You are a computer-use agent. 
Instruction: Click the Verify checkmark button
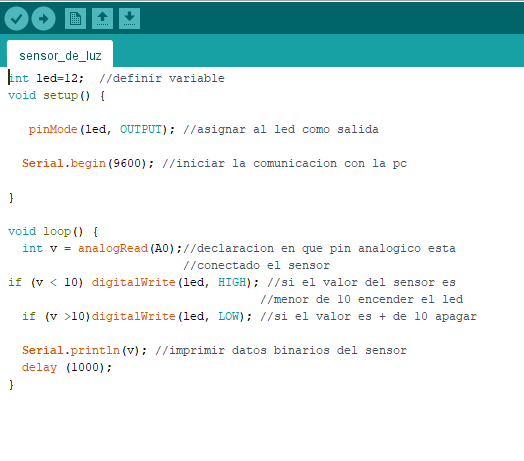tap(16, 18)
